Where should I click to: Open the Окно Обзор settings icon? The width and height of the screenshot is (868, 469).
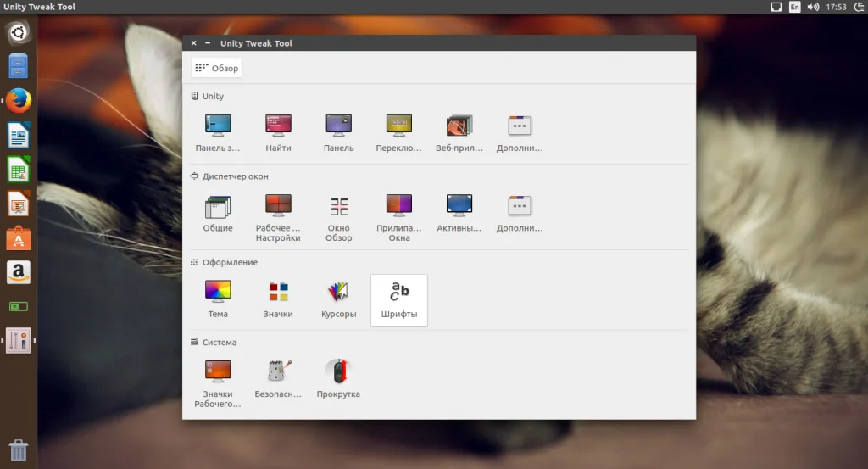pyautogui.click(x=338, y=218)
